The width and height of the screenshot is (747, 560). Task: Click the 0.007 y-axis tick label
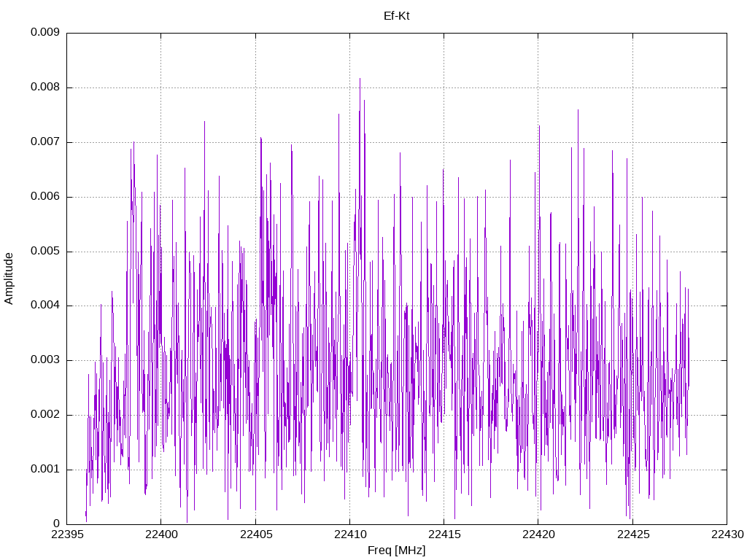point(45,142)
